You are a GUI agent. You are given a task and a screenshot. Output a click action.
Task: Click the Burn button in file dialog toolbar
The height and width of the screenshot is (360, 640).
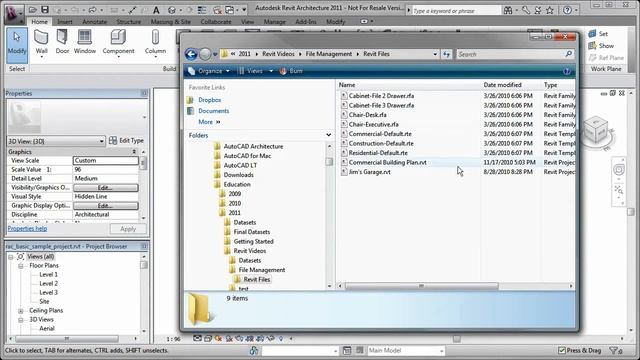(x=291, y=71)
